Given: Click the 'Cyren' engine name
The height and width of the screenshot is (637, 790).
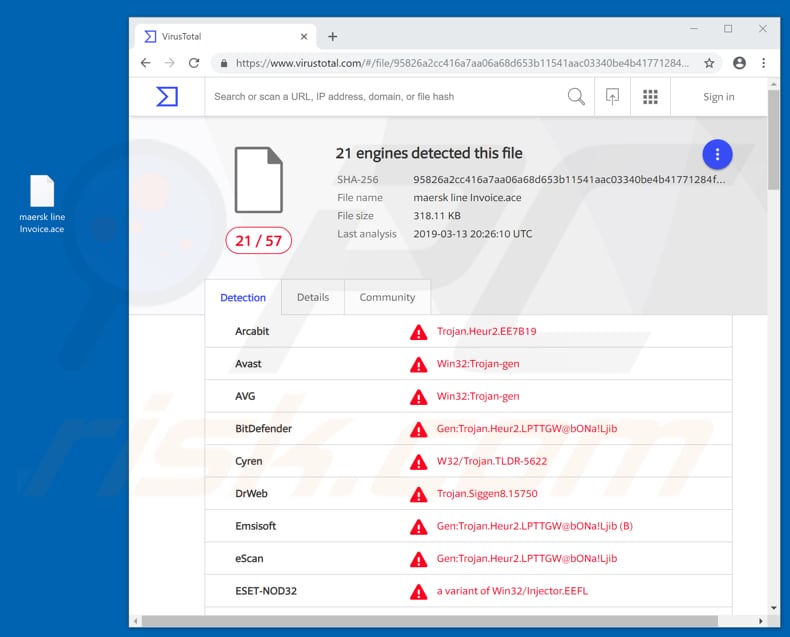Looking at the screenshot, I should tap(248, 461).
